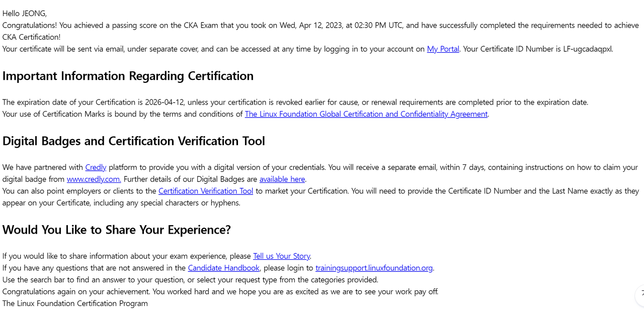This screenshot has height=310, width=644.
Task: Click the Important Information Regarding Certification heading
Action: coord(128,76)
